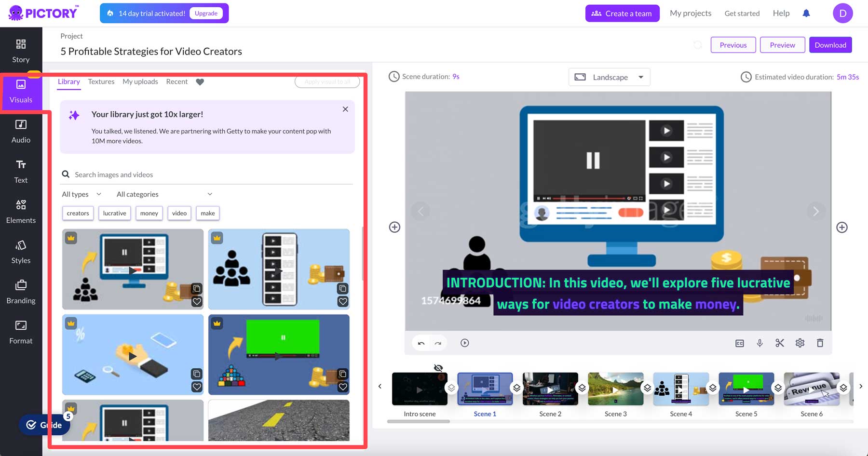Select the Scene 3 thumbnail
The height and width of the screenshot is (456, 868).
615,389
